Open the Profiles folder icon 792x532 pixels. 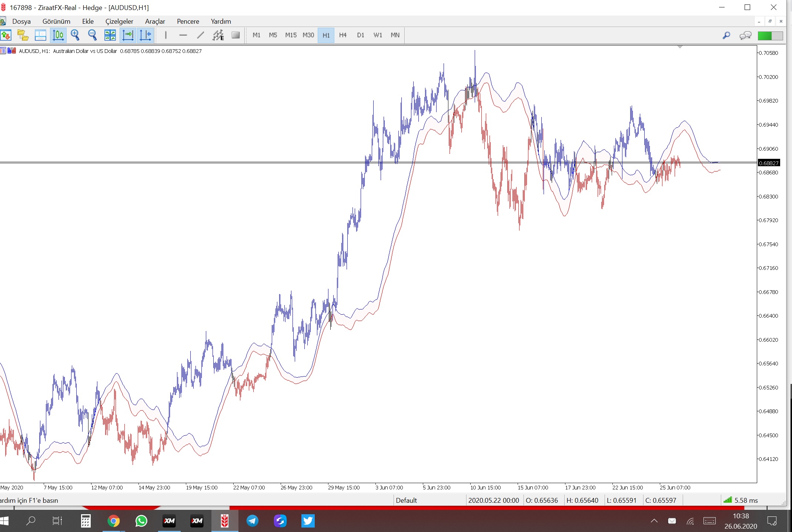[x=23, y=35]
